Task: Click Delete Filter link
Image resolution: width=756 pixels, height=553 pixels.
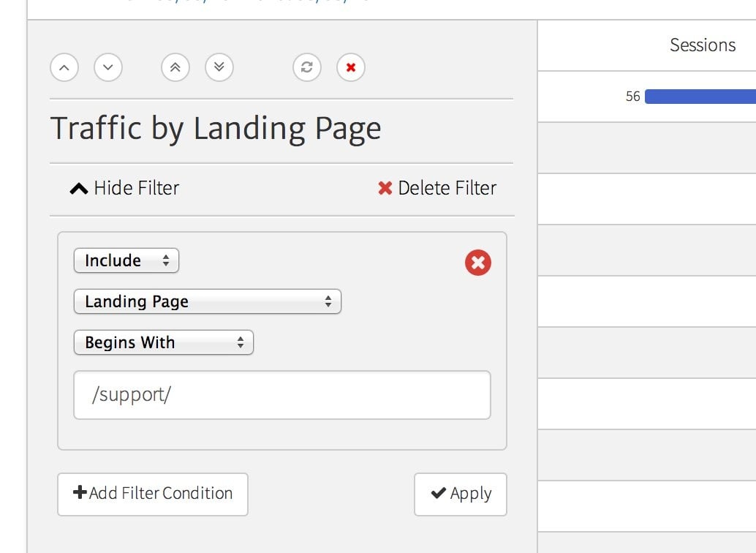Action: [x=437, y=188]
